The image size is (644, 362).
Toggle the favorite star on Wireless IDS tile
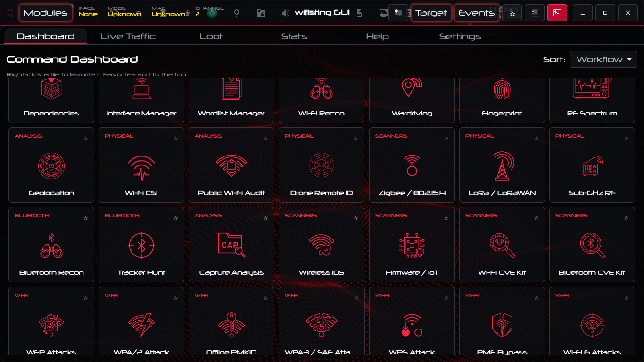point(355,218)
